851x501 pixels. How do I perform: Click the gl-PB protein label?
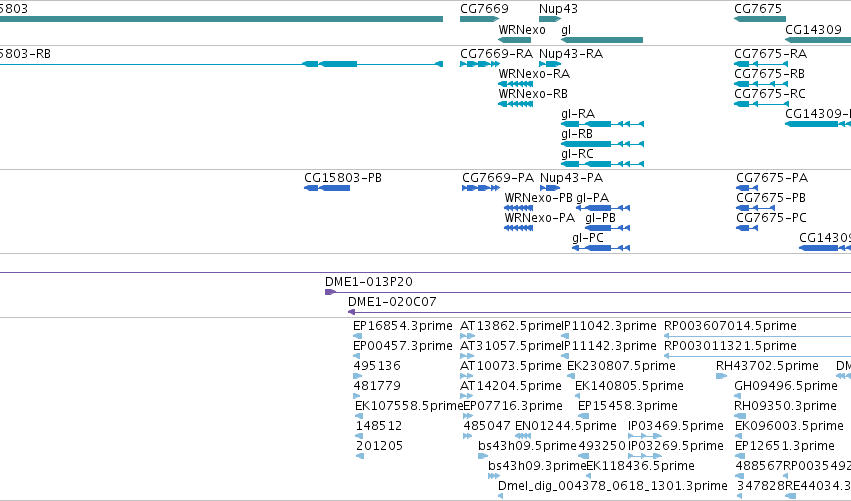tap(600, 218)
